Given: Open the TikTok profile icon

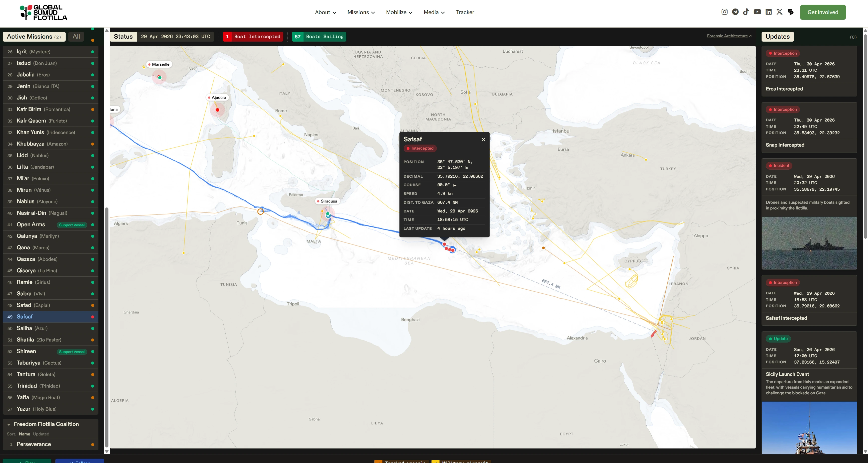Looking at the screenshot, I should [x=746, y=12].
